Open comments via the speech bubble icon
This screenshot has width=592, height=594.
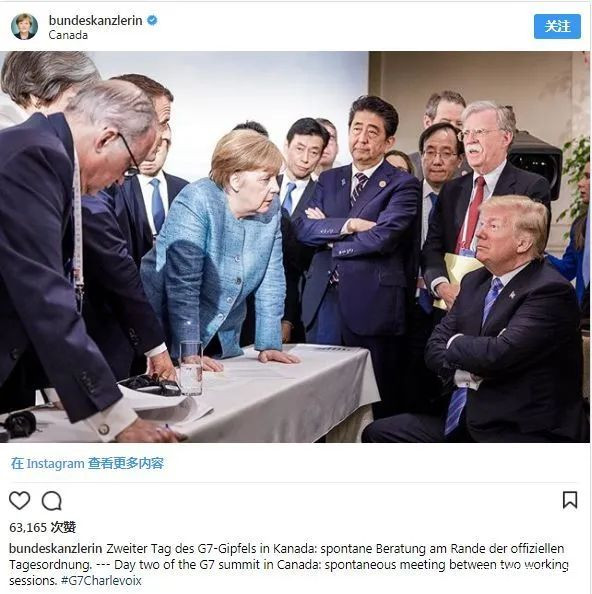(52, 501)
